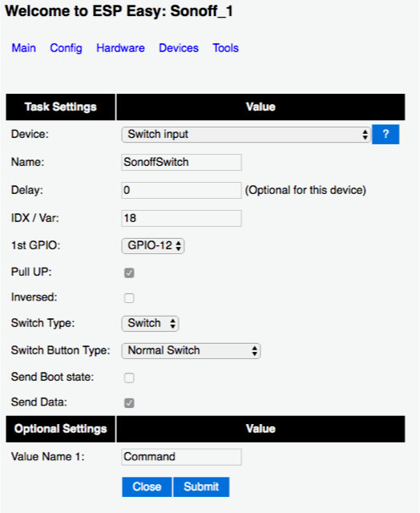Edit the Value Name 1 field

181,457
